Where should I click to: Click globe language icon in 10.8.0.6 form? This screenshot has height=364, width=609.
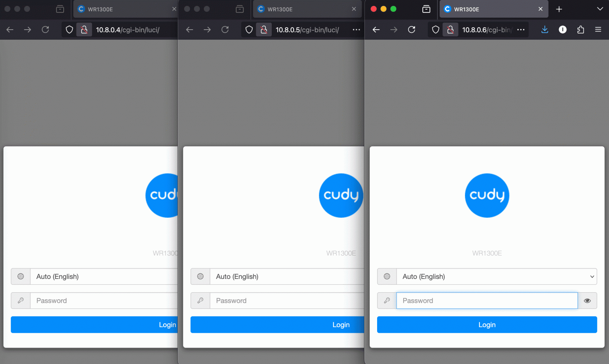tap(387, 277)
